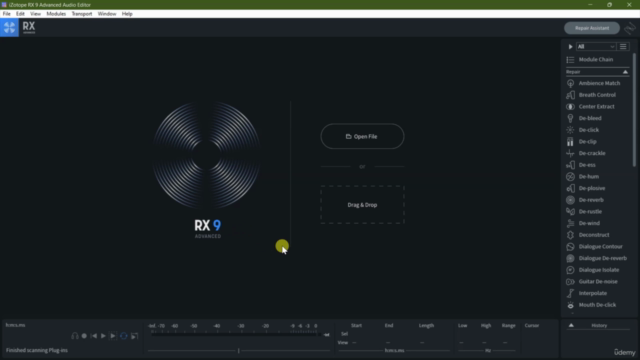Open the De-reverb module icon
The width and height of the screenshot is (640, 360).
click(570, 200)
